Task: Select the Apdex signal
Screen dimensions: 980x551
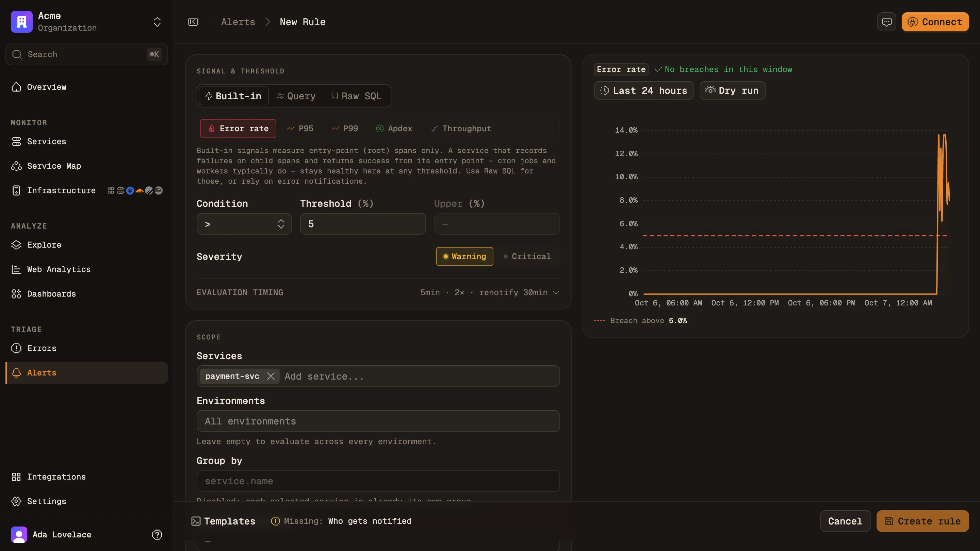Action: (x=394, y=129)
